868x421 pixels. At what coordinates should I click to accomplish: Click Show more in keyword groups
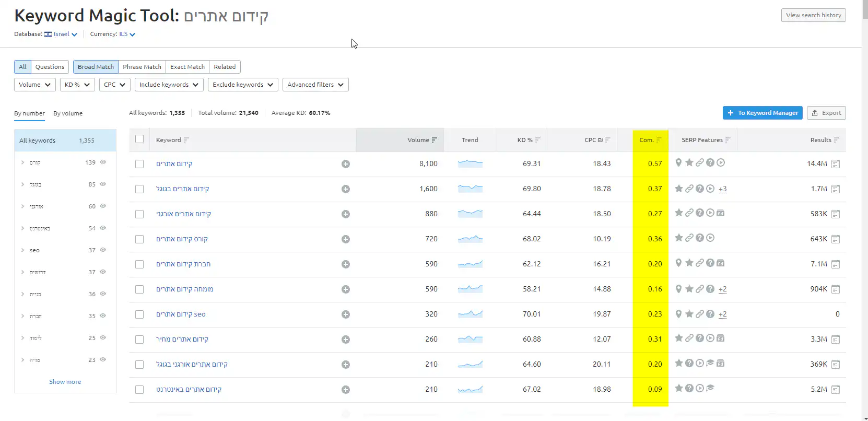pos(65,382)
